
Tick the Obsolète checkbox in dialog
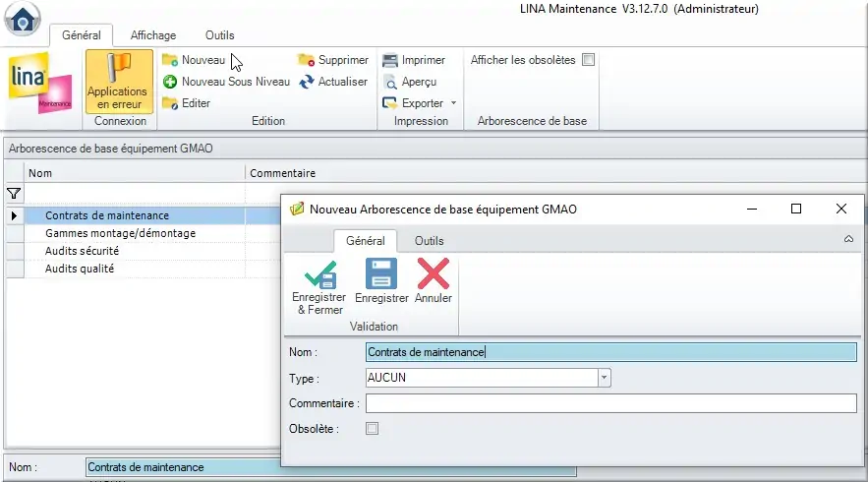click(x=372, y=428)
